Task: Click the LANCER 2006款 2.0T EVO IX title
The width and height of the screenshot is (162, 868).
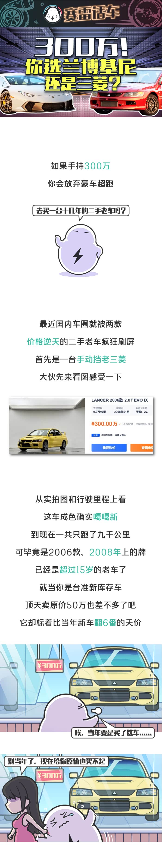Action: coord(120,400)
